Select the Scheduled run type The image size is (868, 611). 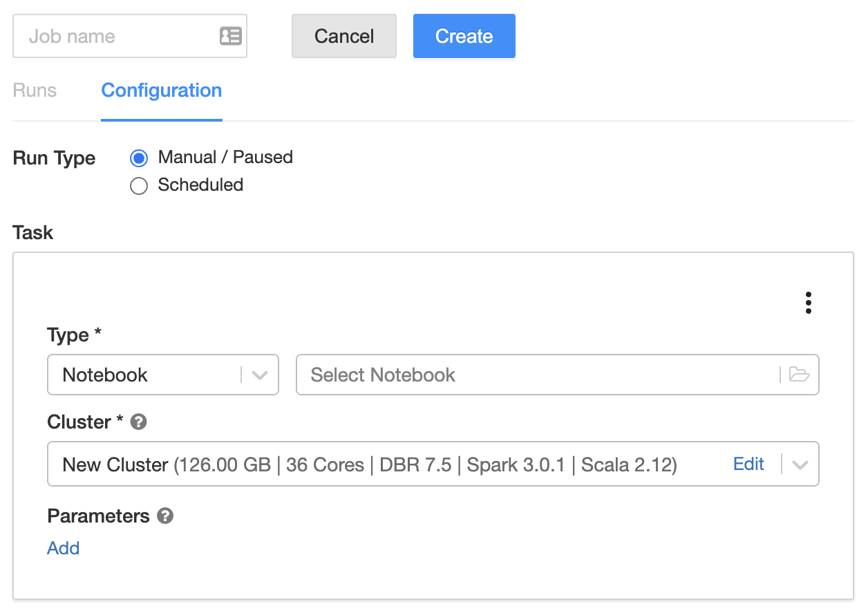pos(139,186)
